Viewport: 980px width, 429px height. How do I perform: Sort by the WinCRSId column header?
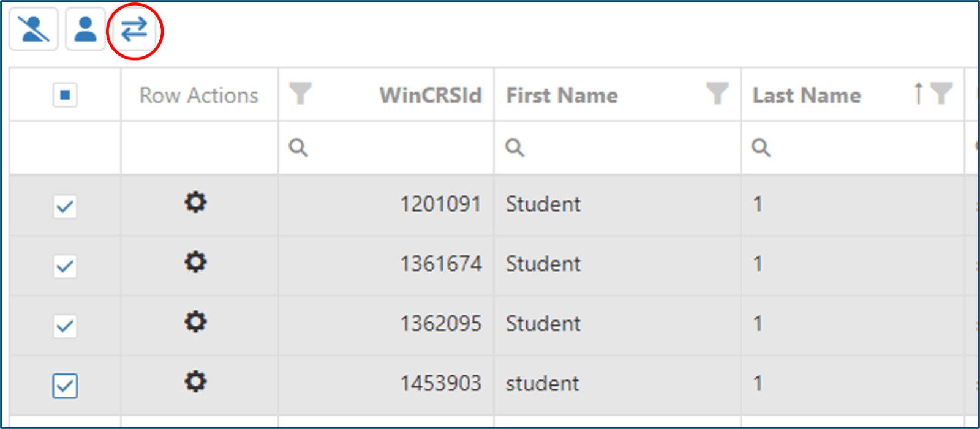click(x=430, y=95)
